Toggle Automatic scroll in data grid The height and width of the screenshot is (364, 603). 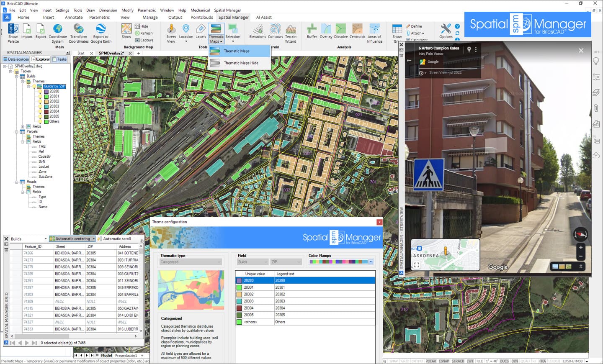click(x=114, y=239)
